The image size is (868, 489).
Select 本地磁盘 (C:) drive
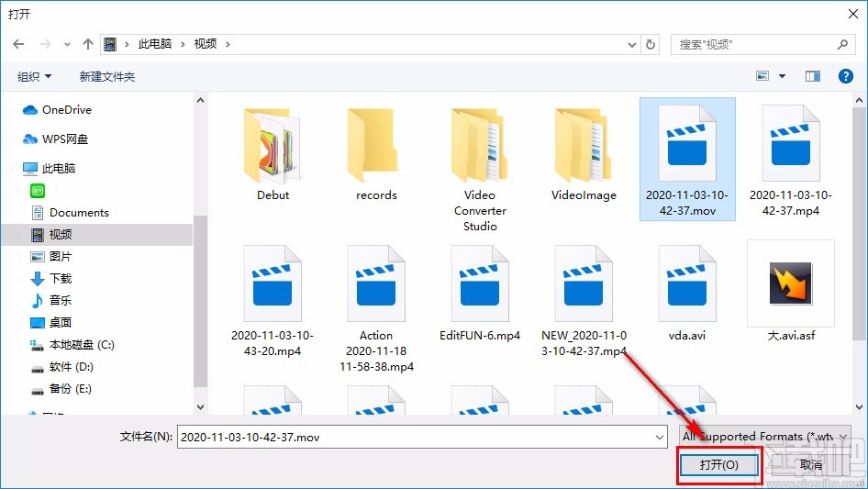(x=72, y=344)
